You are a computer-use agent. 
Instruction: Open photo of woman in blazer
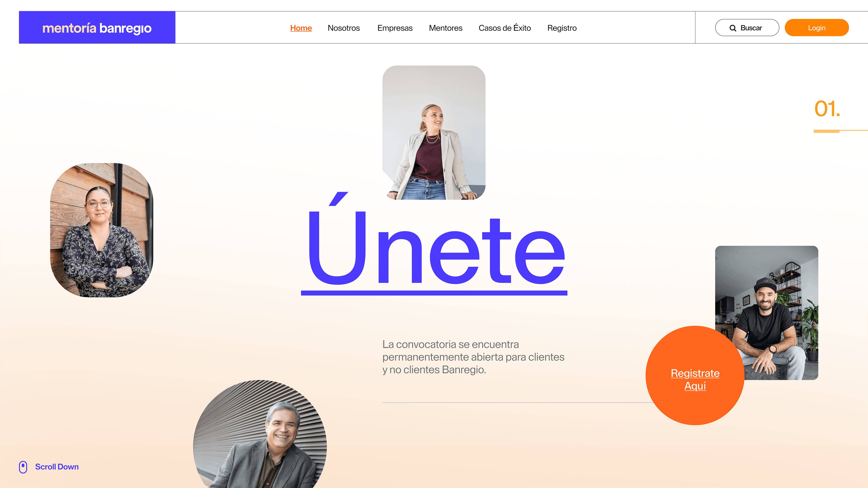(434, 132)
